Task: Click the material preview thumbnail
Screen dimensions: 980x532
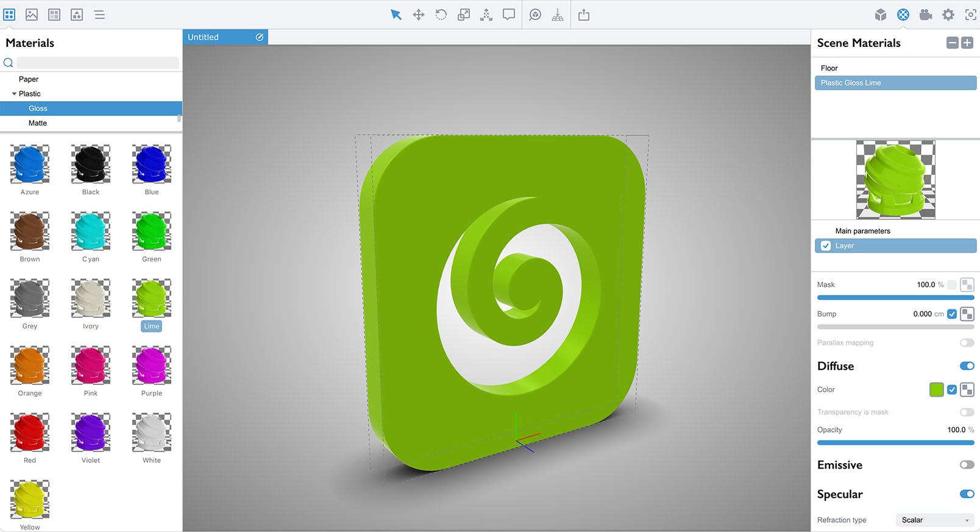Action: (x=895, y=180)
